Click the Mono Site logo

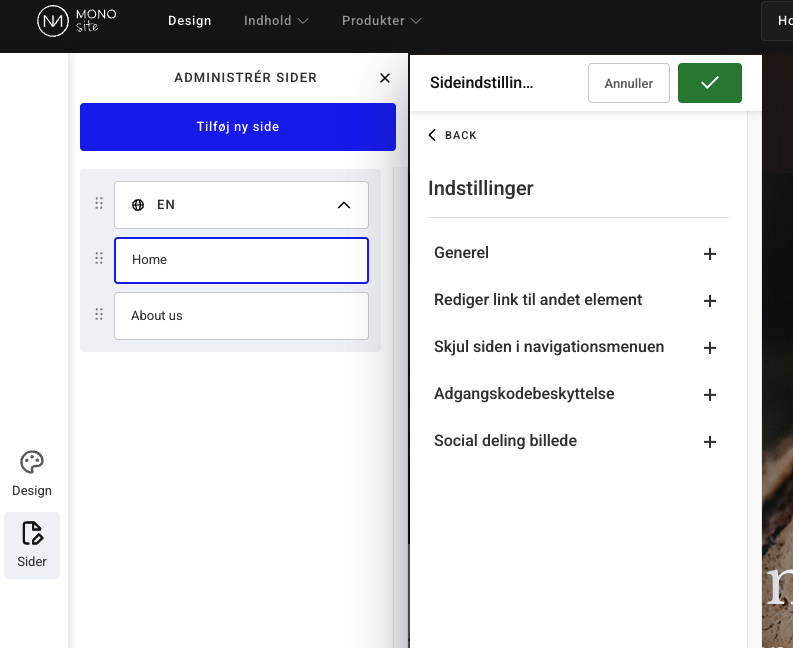[76, 21]
